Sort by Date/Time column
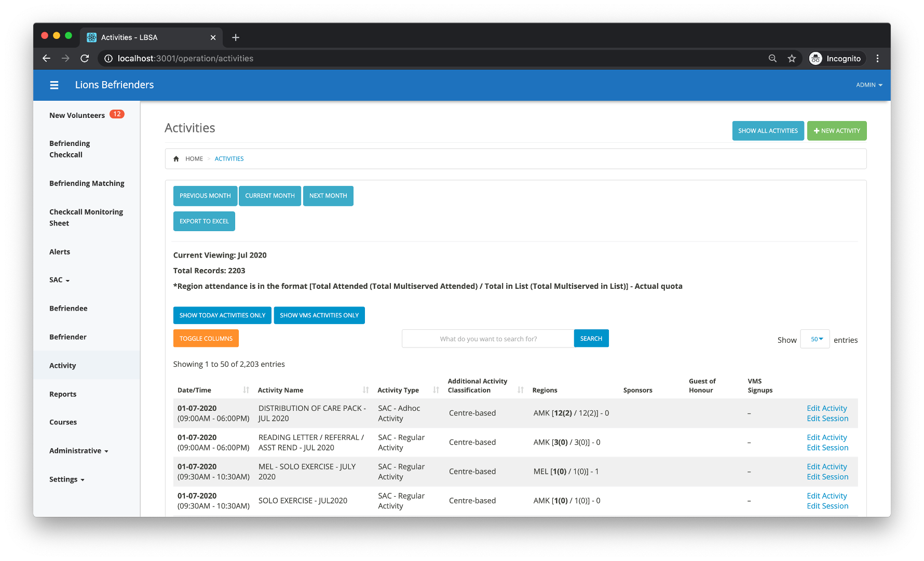 pyautogui.click(x=246, y=390)
